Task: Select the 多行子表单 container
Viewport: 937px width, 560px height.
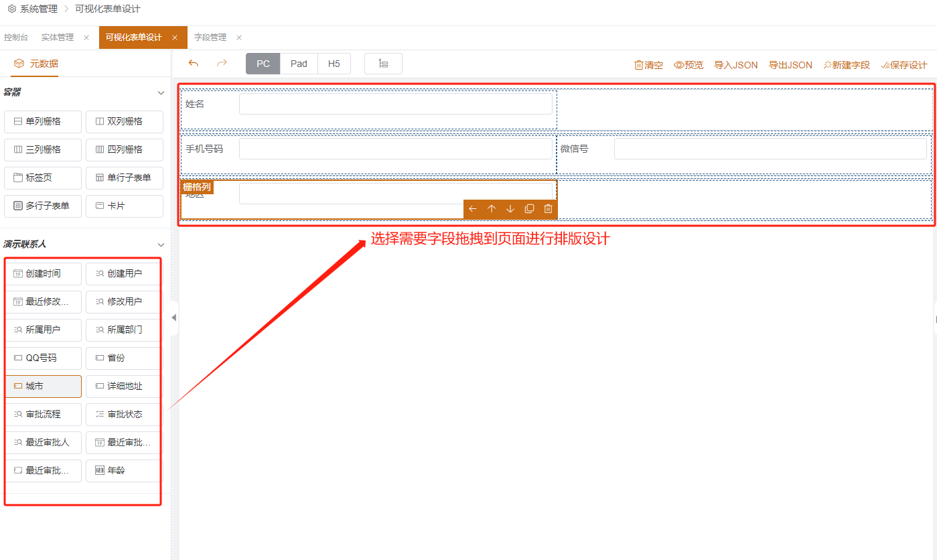Action: pyautogui.click(x=43, y=206)
